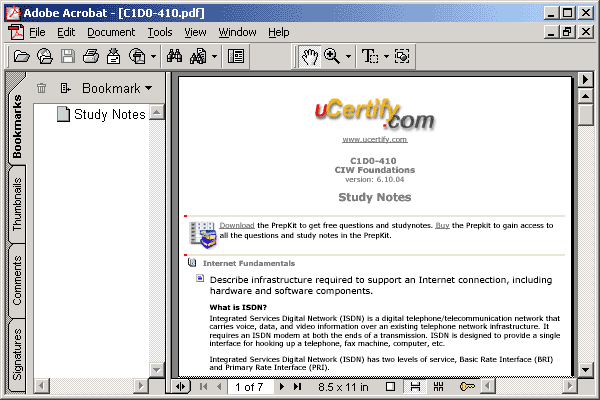600x400 pixels.
Task: Click bookmarks panel scroll down arrow
Action: (156, 370)
